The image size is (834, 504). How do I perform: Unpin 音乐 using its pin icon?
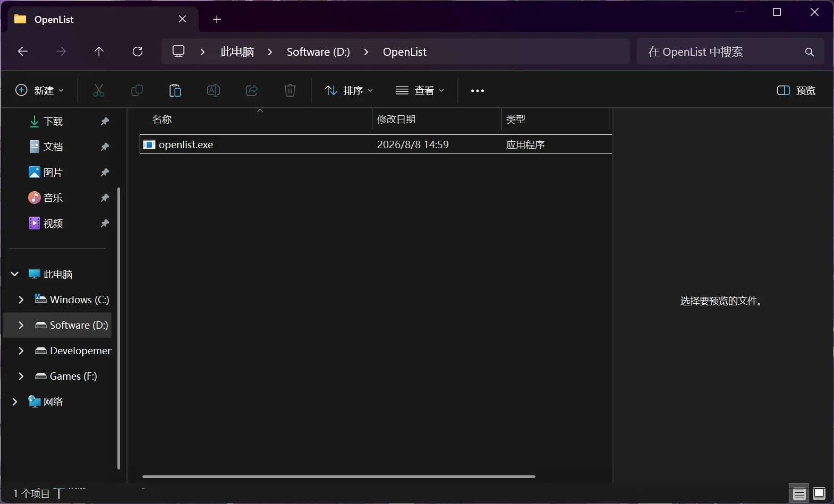[x=105, y=198]
